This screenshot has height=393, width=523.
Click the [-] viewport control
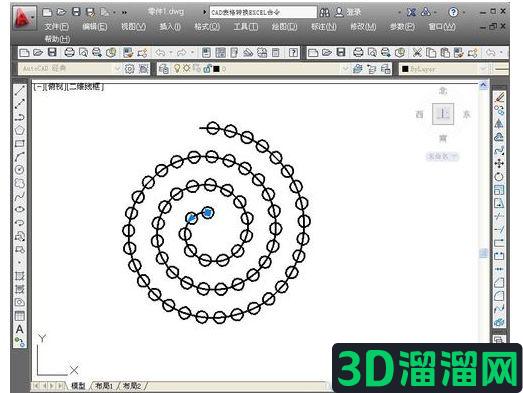pyautogui.click(x=39, y=87)
